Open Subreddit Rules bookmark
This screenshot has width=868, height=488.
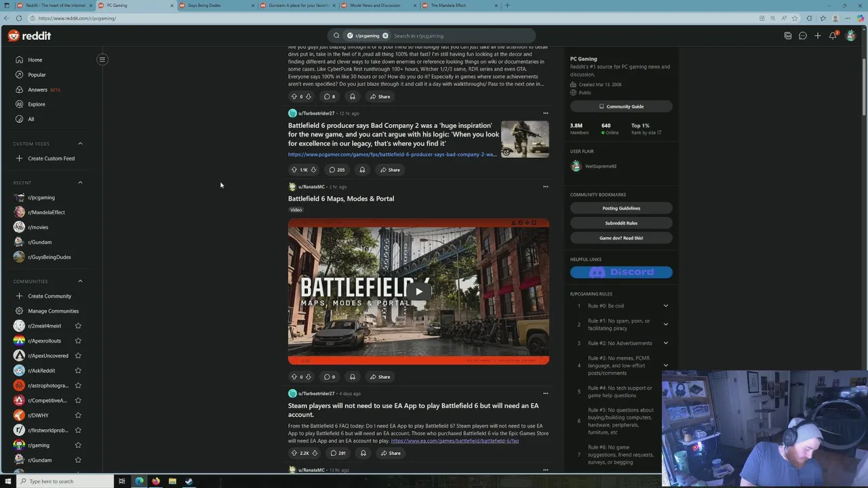[x=621, y=223]
